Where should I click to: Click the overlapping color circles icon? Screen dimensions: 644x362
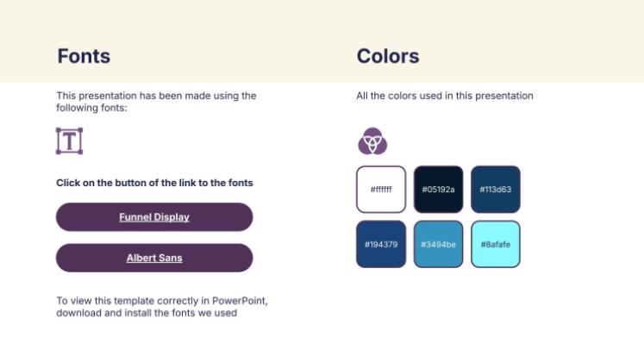[372, 140]
